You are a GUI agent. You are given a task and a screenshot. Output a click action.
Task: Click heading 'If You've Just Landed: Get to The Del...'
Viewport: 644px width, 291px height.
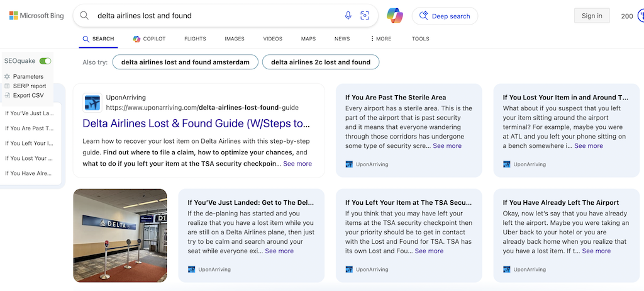click(x=250, y=203)
